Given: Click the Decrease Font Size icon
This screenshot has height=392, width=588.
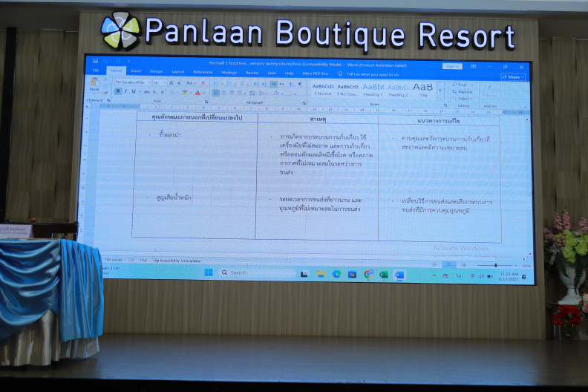Looking at the screenshot, I should point(179,83).
